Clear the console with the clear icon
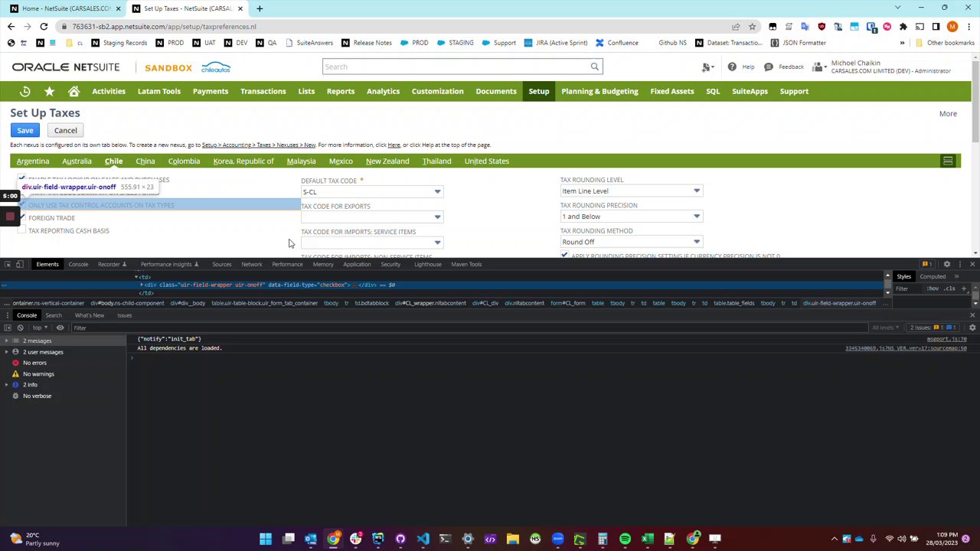 (20, 328)
